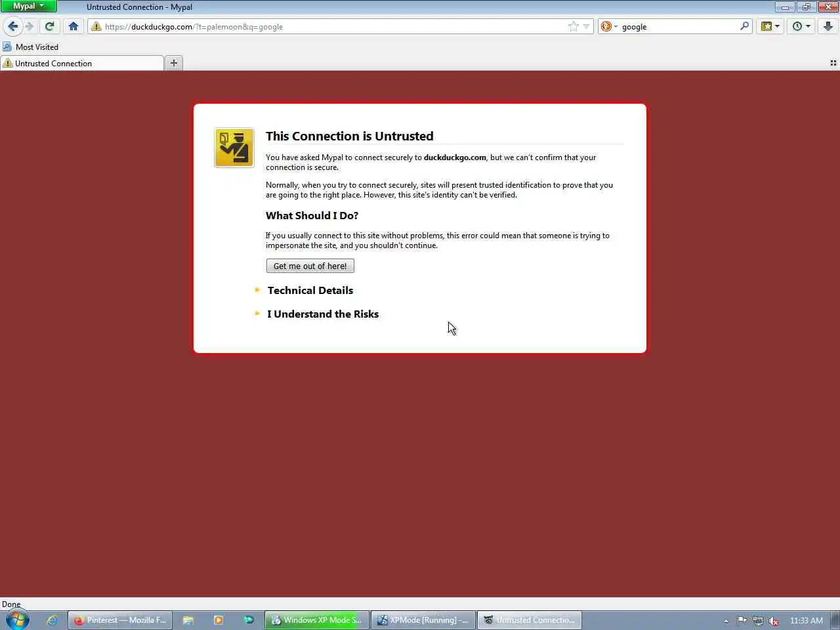
Task: Close the Mypal browser window
Action: pos(828,7)
